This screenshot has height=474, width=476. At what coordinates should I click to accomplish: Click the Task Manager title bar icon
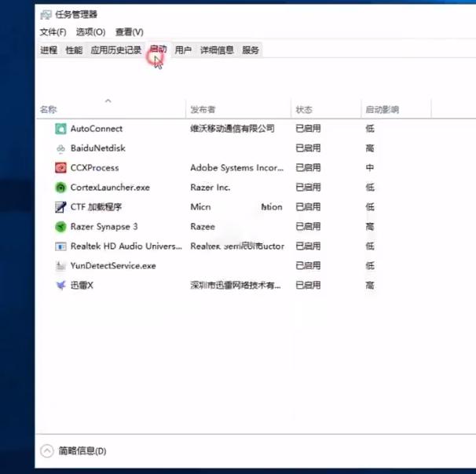click(46, 15)
